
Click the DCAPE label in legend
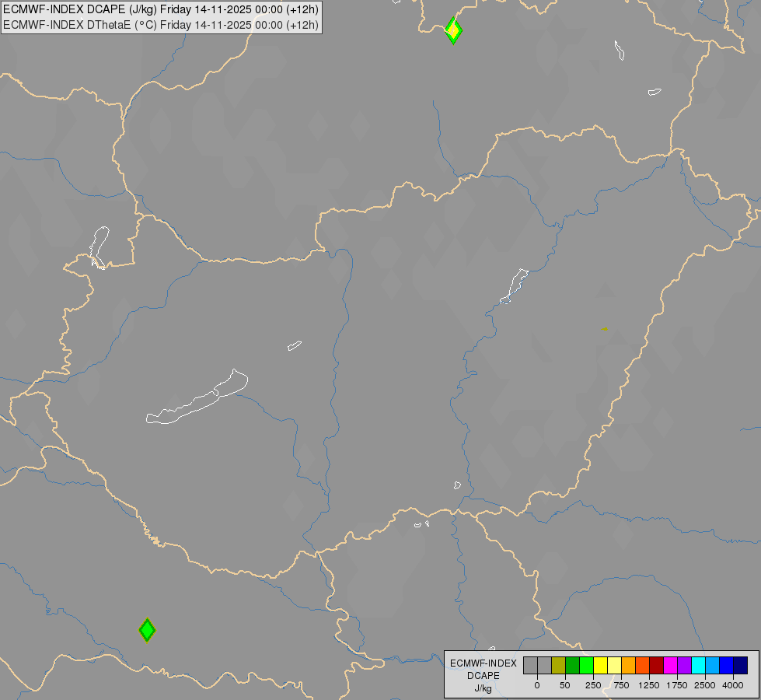coord(483,676)
